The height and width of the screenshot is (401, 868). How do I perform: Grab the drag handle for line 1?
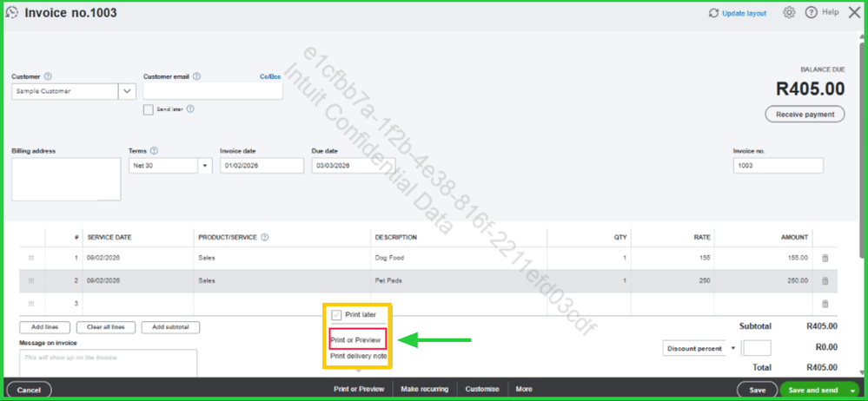pyautogui.click(x=31, y=258)
